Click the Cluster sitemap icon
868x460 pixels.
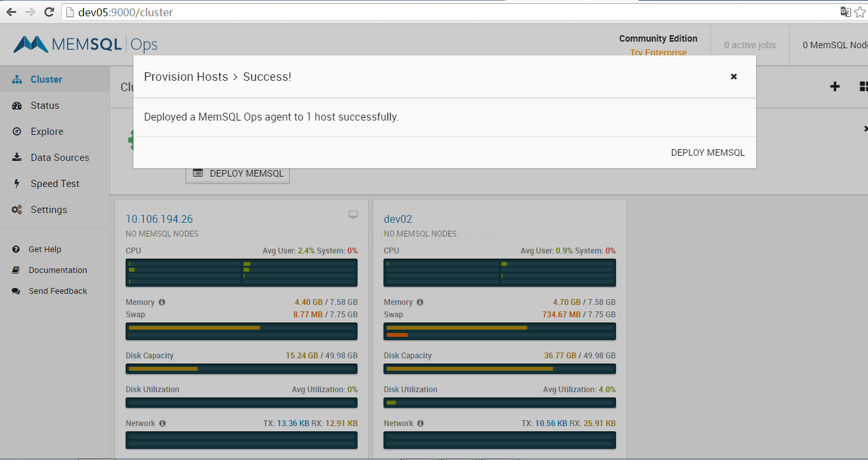17,79
